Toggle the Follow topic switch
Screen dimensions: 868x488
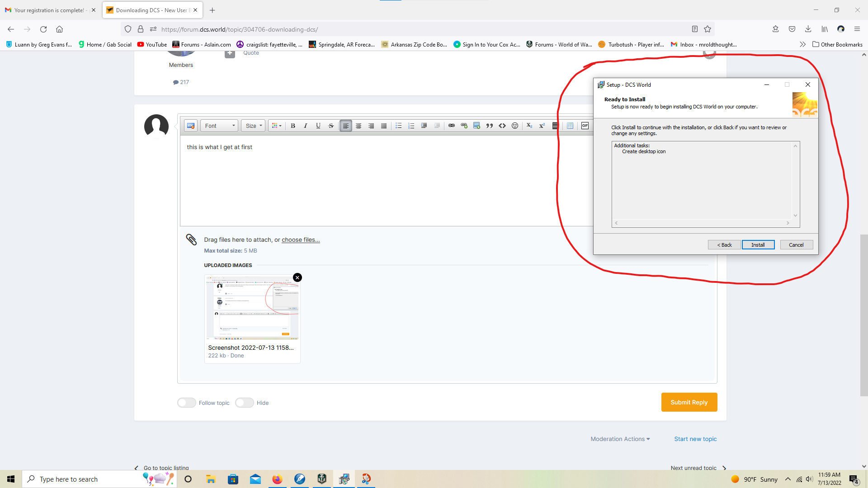(187, 403)
